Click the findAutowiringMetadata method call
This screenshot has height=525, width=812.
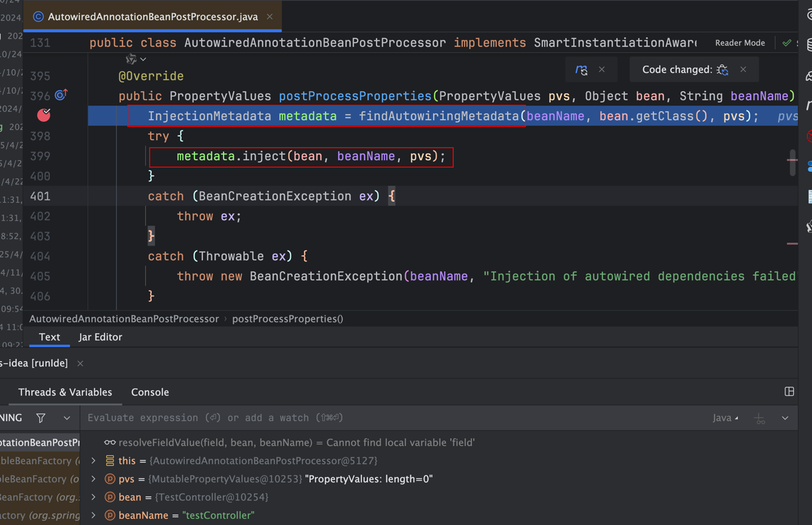point(438,116)
